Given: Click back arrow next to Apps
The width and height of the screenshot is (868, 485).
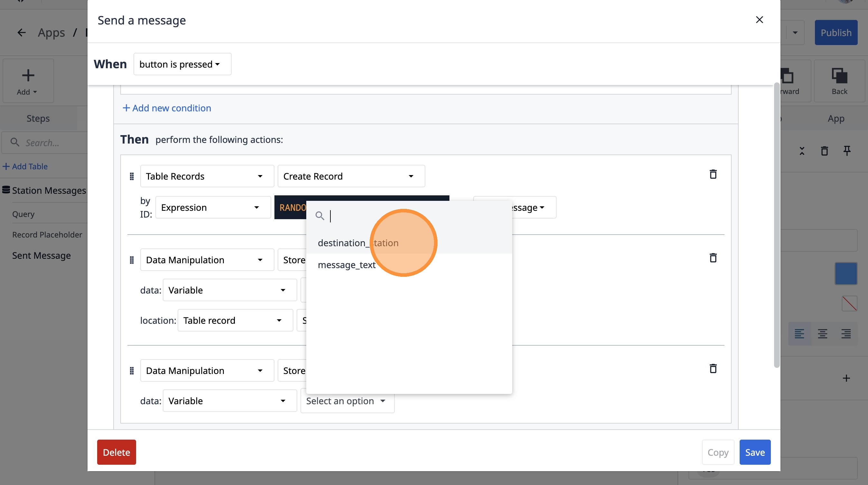Looking at the screenshot, I should (22, 33).
